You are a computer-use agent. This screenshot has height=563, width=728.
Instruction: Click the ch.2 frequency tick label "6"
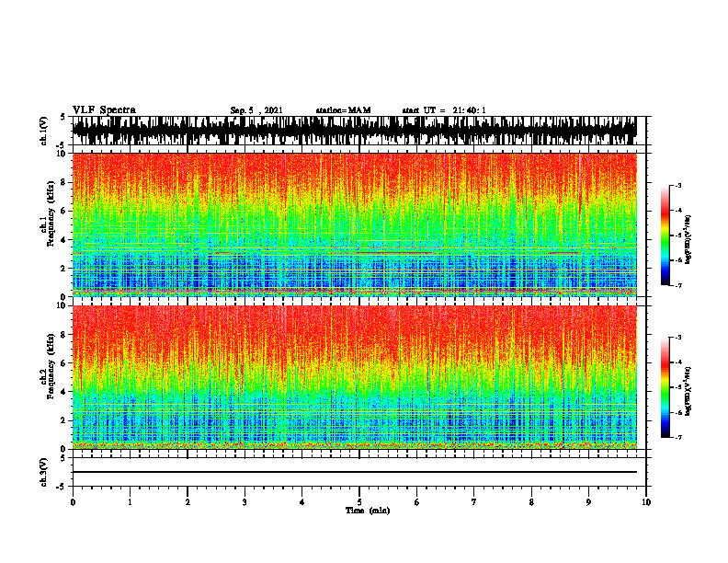point(63,363)
